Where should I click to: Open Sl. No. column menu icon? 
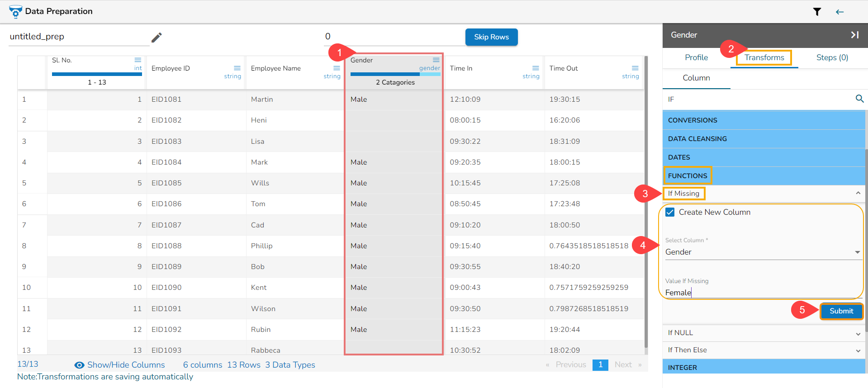(x=138, y=60)
